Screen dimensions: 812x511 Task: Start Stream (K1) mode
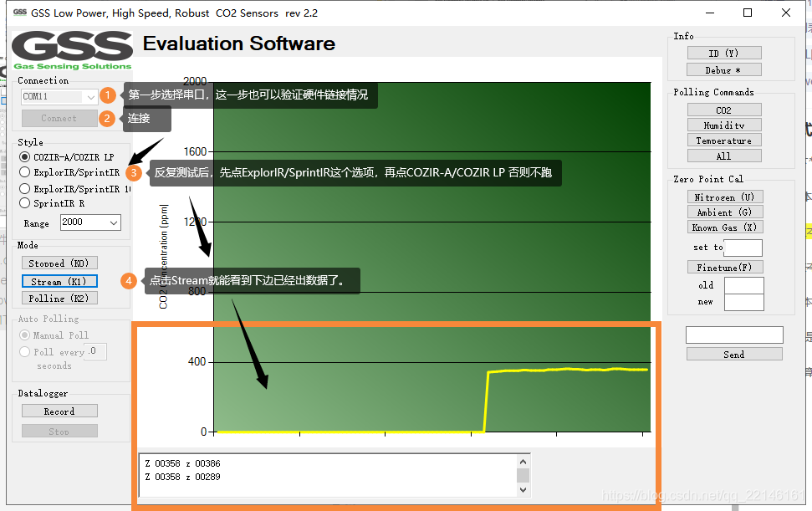tap(59, 282)
